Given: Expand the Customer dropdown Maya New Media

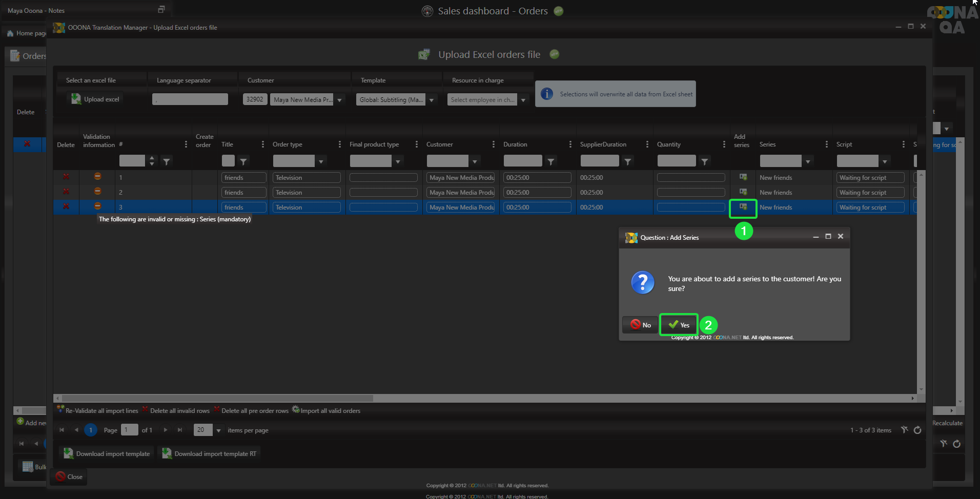Looking at the screenshot, I should tap(339, 100).
